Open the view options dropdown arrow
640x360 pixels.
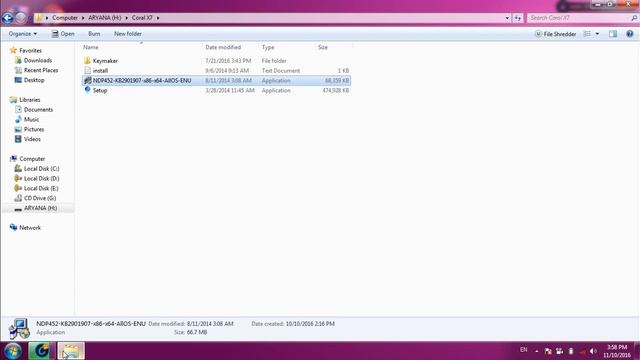597,34
